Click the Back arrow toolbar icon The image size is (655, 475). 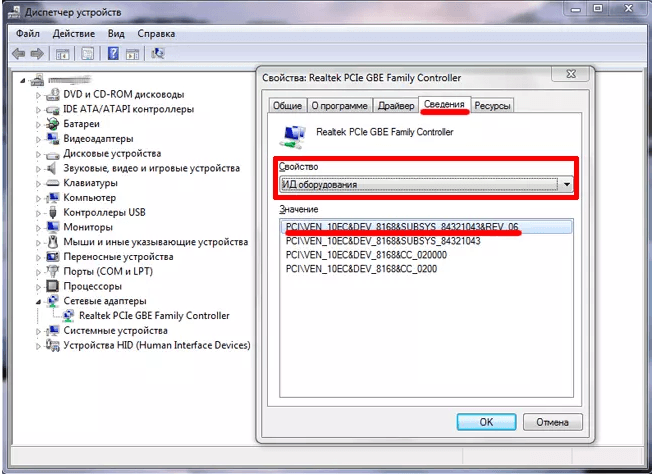[x=19, y=53]
